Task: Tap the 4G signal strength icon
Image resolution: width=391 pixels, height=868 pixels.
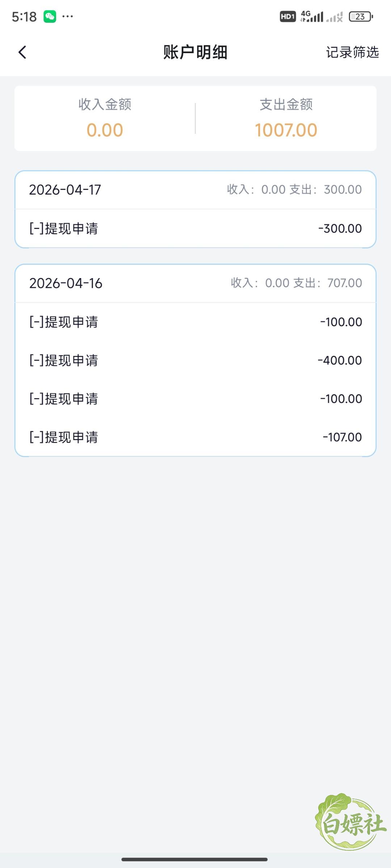Action: click(312, 16)
